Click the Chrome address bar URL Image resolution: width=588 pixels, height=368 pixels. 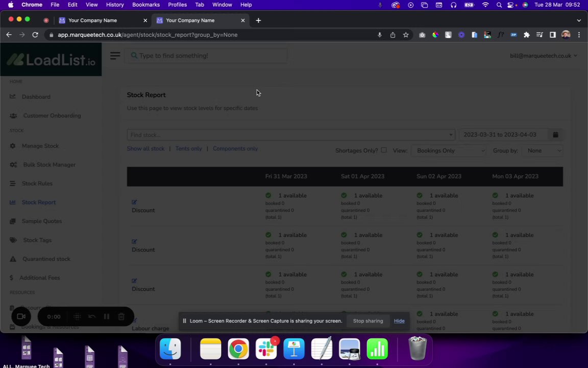pos(148,35)
